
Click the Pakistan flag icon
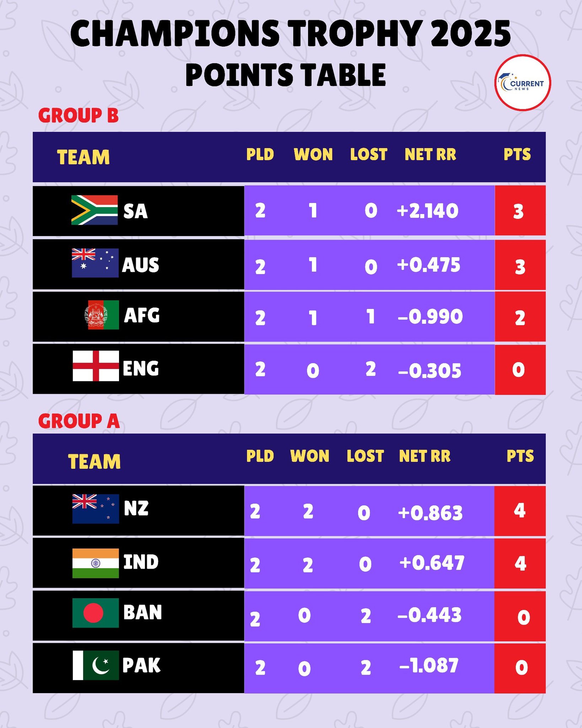(96, 665)
